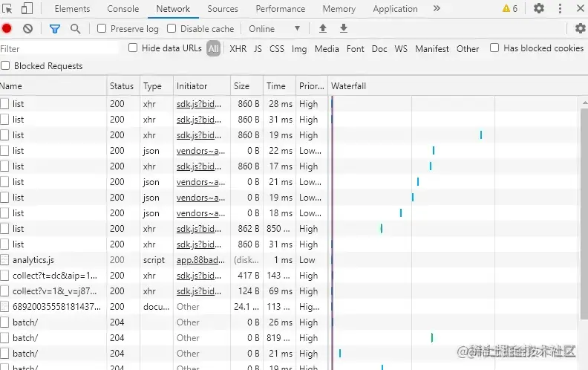Export HAR file with download arrow
588x370 pixels.
344,28
